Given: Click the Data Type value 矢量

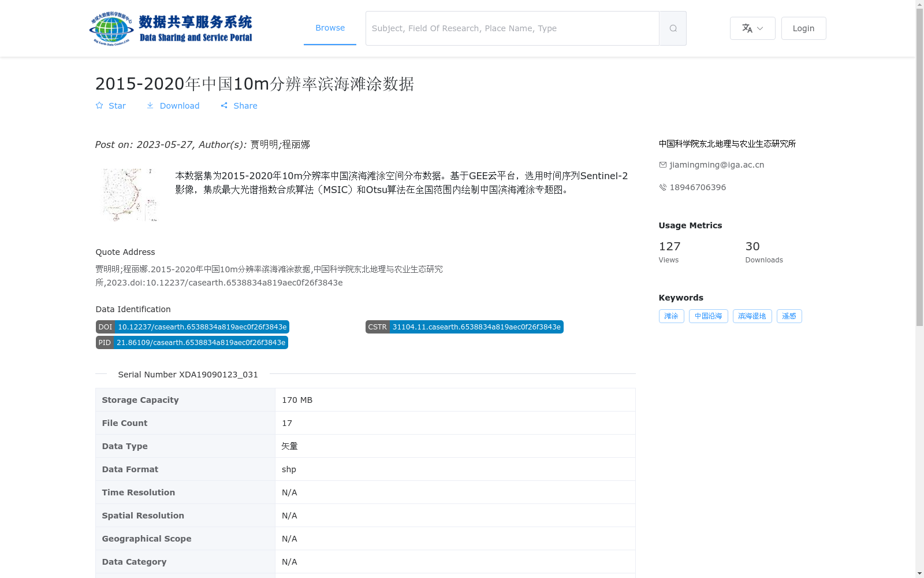Looking at the screenshot, I should [x=290, y=446].
